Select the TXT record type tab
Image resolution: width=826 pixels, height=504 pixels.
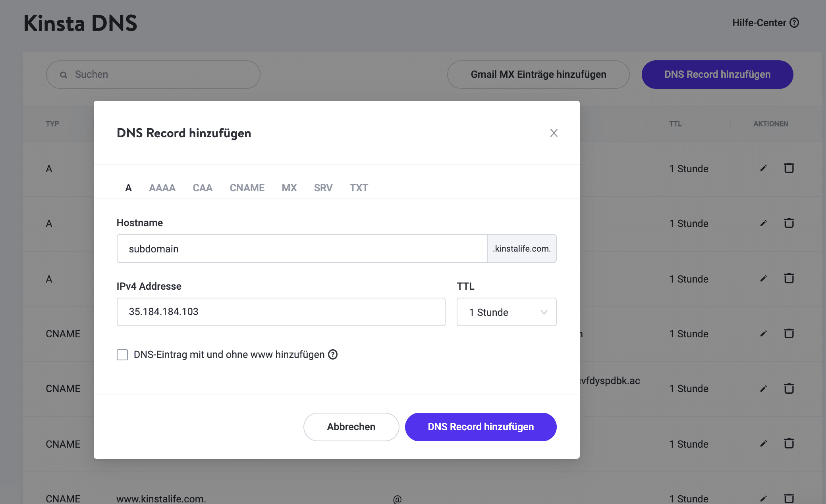tap(358, 188)
